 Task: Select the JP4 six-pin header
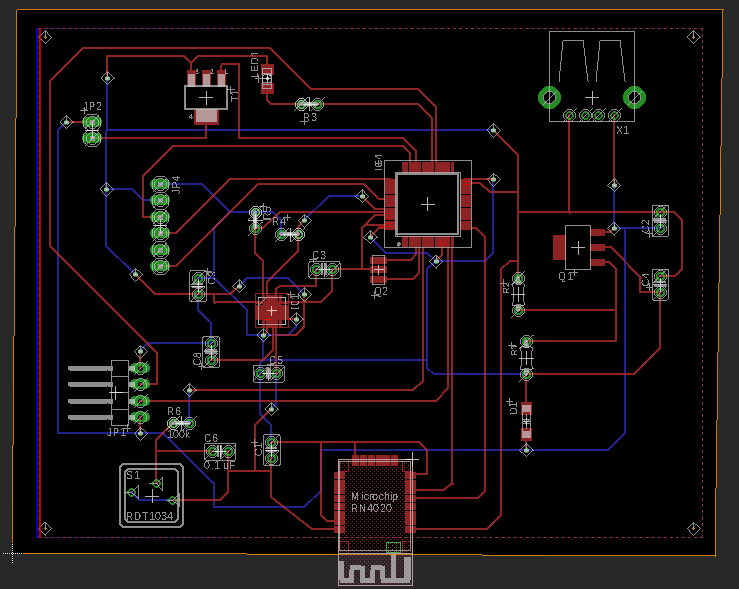160,226
